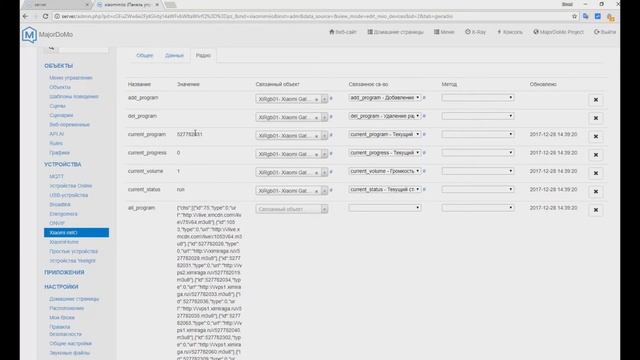Open method dropdown for add_program row
Viewport: 640px width, 360px height.
click(x=478, y=98)
